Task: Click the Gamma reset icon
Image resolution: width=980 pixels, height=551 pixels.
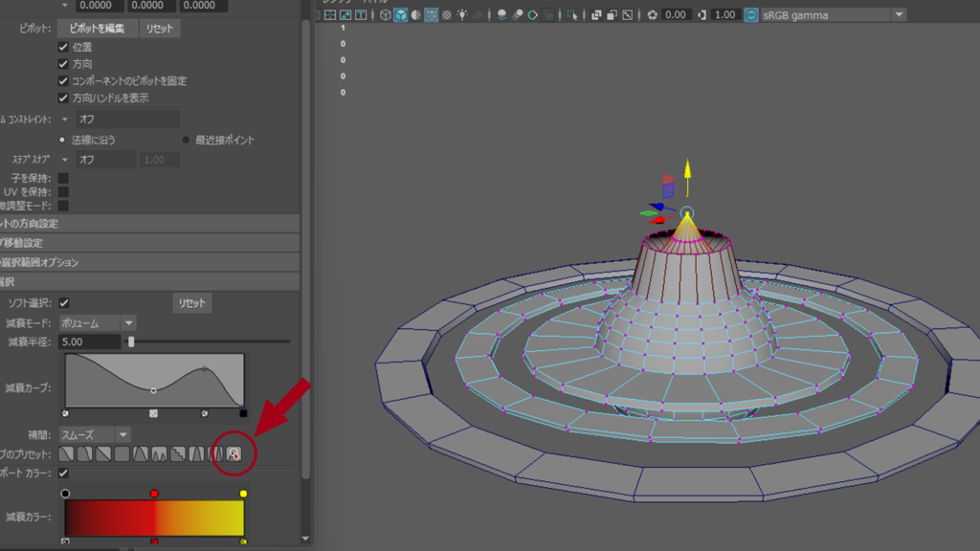Action: pyautogui.click(x=702, y=15)
